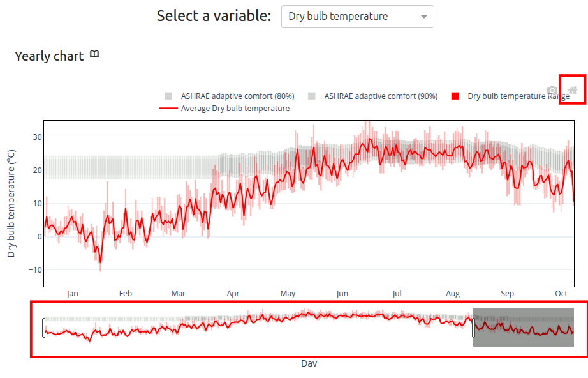The width and height of the screenshot is (588, 378).
Task: Click the home reset axes icon
Action: [x=573, y=90]
